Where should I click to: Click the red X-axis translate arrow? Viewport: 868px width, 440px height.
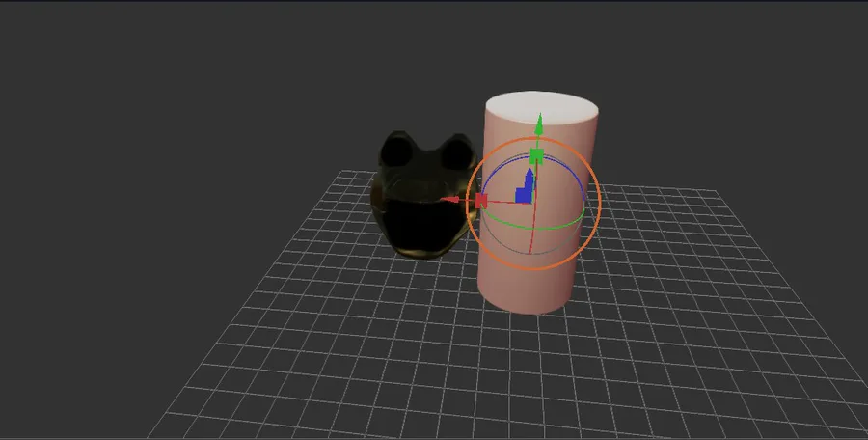click(450, 200)
